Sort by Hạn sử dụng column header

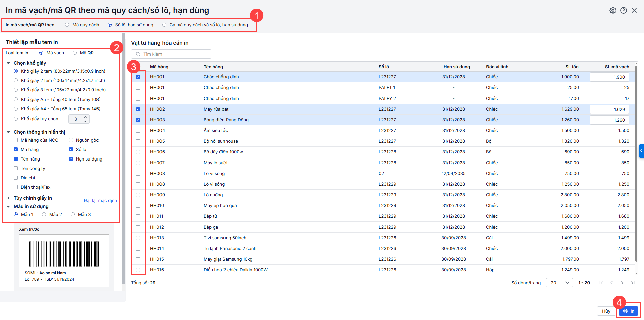click(x=456, y=67)
